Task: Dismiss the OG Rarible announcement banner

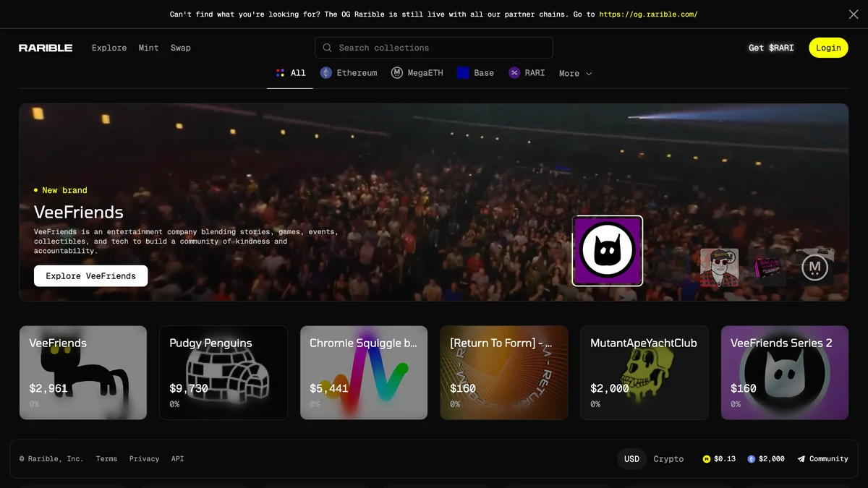Action: pos(854,14)
